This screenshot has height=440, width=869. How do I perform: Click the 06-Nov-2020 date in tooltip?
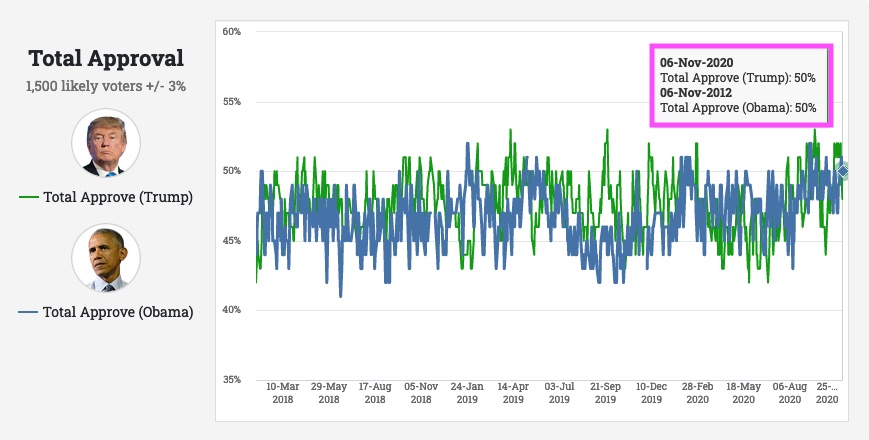pyautogui.click(x=696, y=63)
